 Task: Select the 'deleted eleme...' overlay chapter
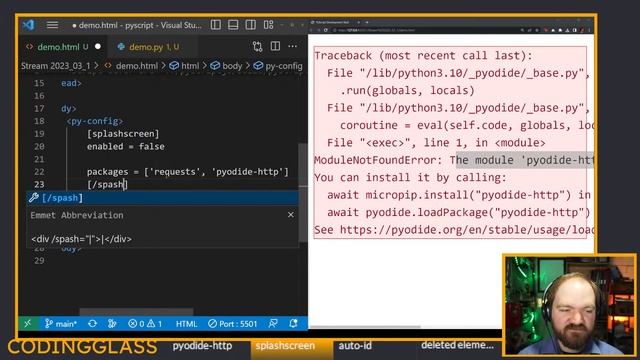click(x=458, y=345)
